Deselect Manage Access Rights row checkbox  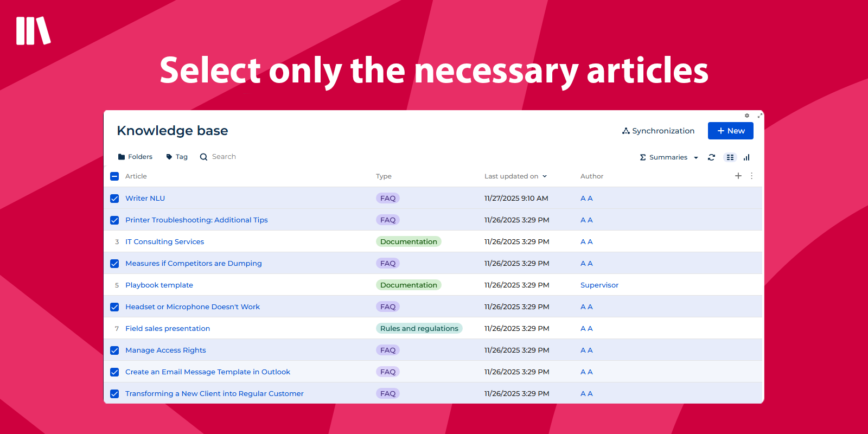(114, 350)
